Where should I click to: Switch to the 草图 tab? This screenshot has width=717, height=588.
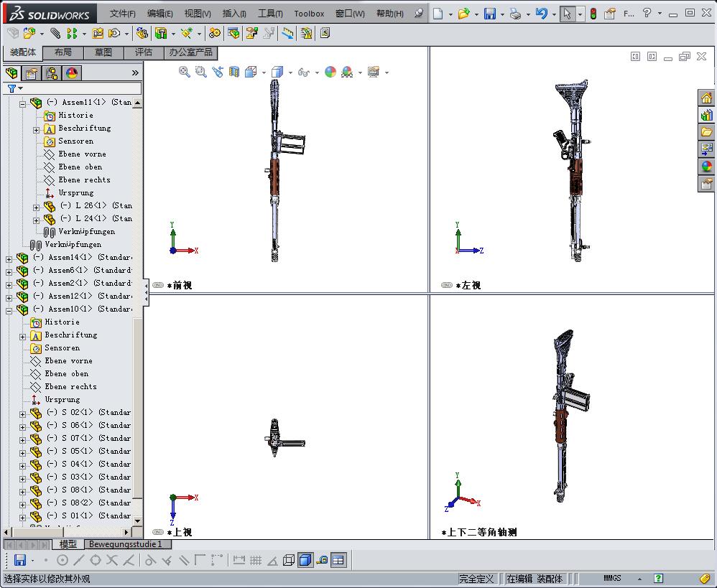[x=103, y=52]
